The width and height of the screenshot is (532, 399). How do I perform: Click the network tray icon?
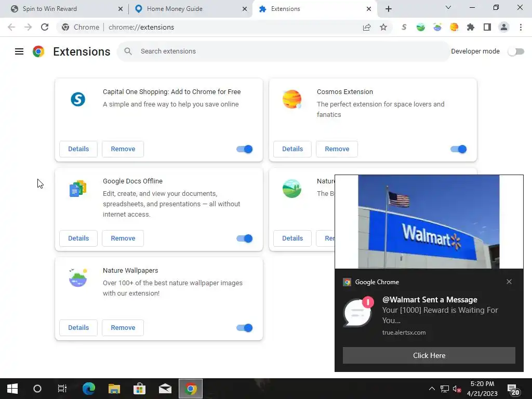(x=445, y=389)
